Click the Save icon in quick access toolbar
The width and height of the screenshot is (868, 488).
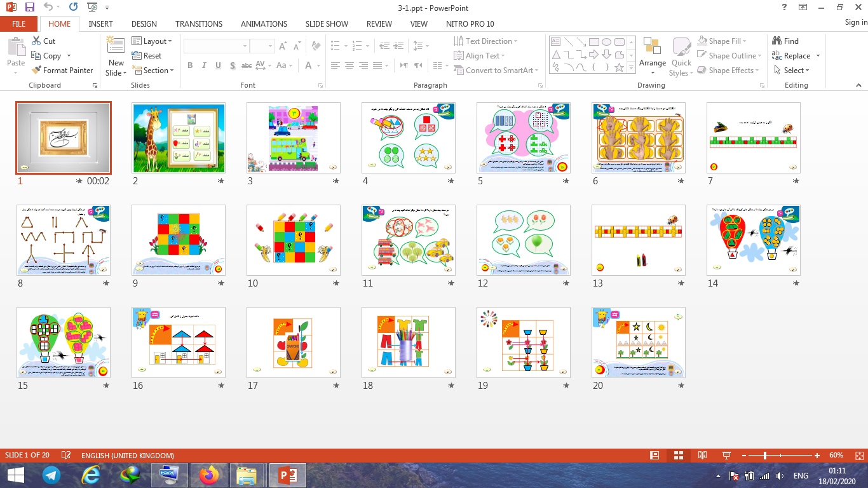[x=30, y=7]
